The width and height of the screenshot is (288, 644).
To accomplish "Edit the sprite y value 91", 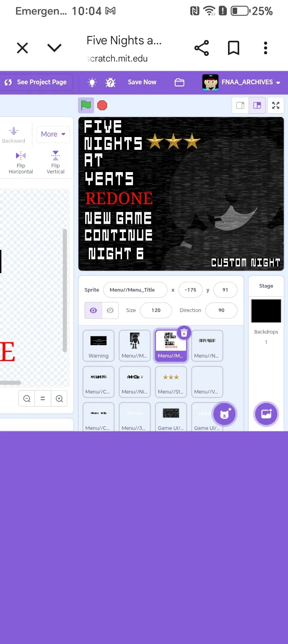I will 225,290.
